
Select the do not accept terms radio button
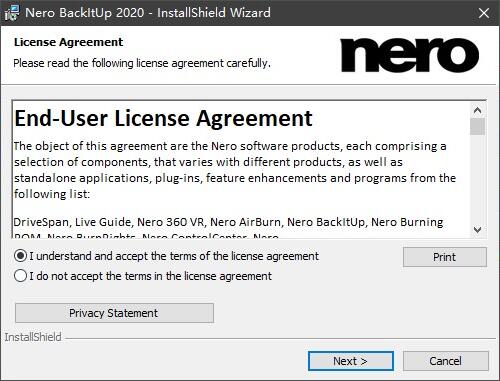point(20,276)
